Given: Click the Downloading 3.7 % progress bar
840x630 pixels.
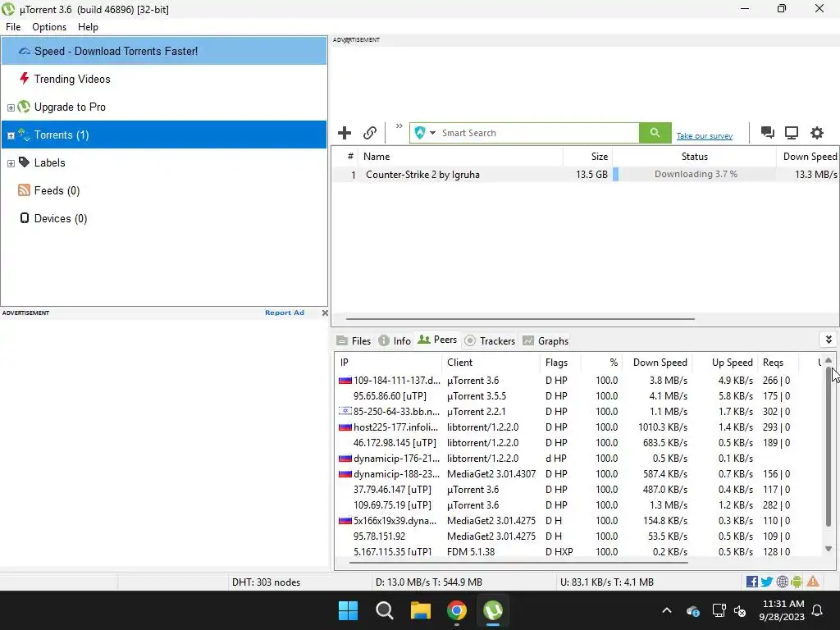Looking at the screenshot, I should pyautogui.click(x=694, y=174).
